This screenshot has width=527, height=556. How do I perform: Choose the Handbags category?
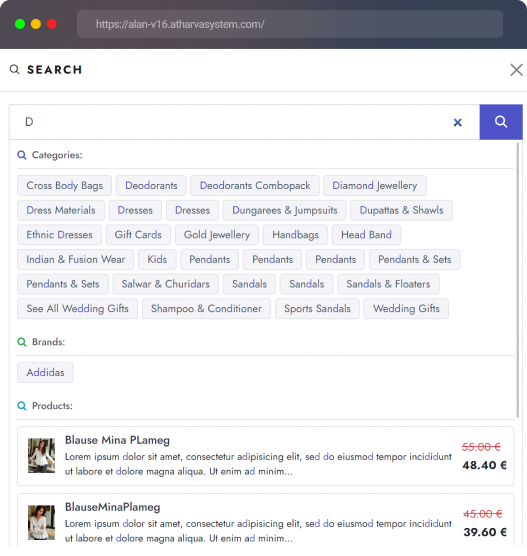tap(295, 235)
